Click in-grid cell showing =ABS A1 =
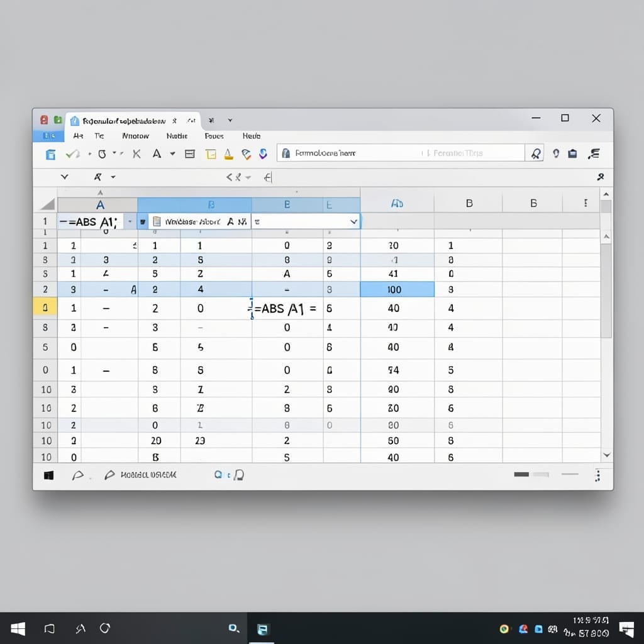 pyautogui.click(x=287, y=308)
